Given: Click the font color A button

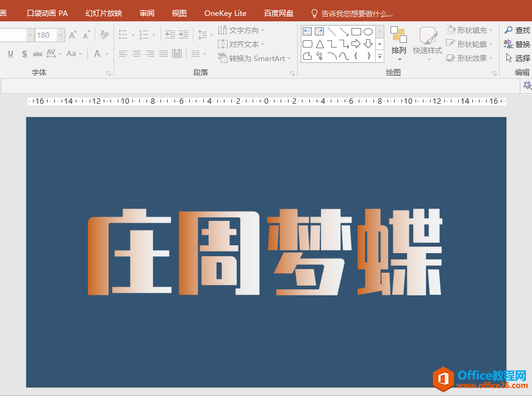Looking at the screenshot, I should pos(97,54).
